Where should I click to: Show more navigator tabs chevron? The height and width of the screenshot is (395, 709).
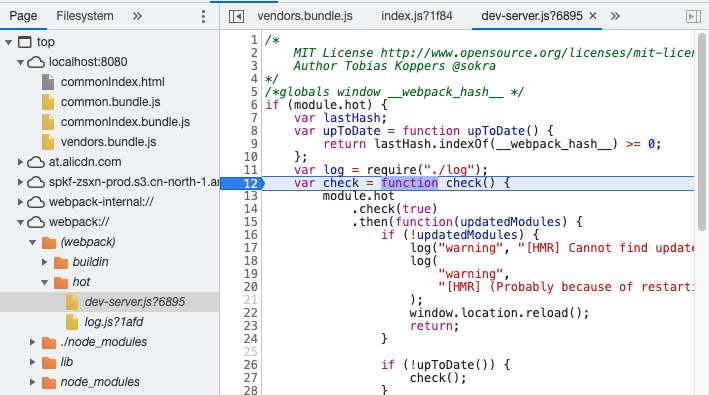click(x=137, y=16)
